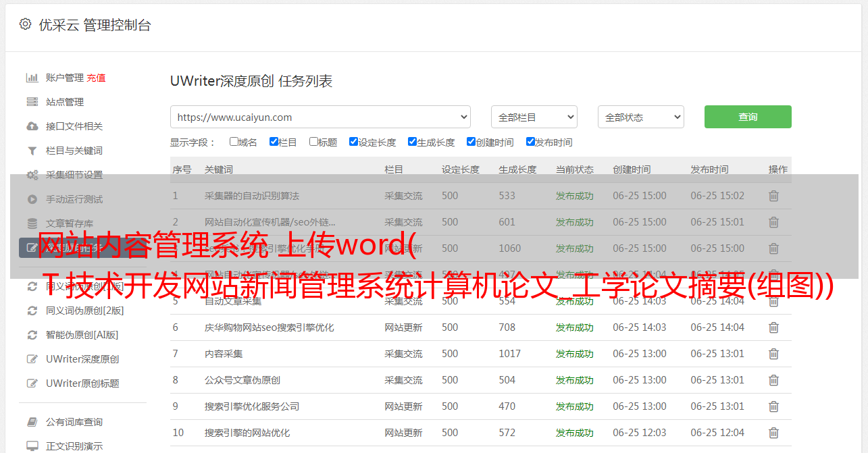This screenshot has height=453, width=868.
Task: Click the server icon for 站点管理
Action: (x=32, y=102)
